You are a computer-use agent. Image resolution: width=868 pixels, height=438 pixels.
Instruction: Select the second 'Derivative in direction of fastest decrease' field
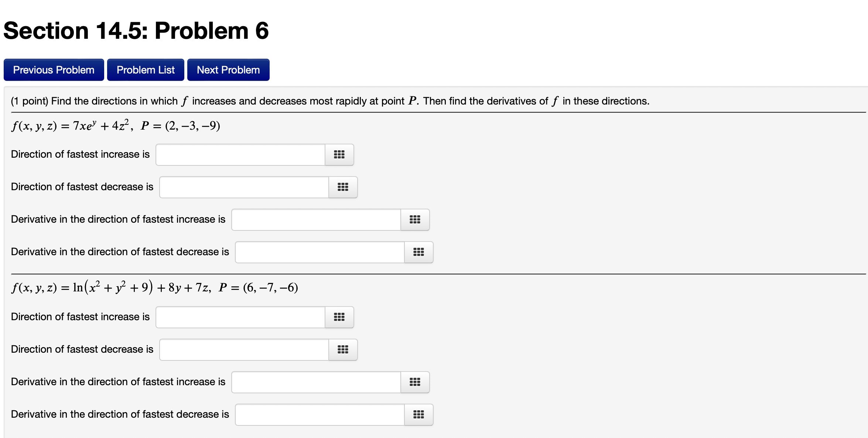(x=319, y=414)
